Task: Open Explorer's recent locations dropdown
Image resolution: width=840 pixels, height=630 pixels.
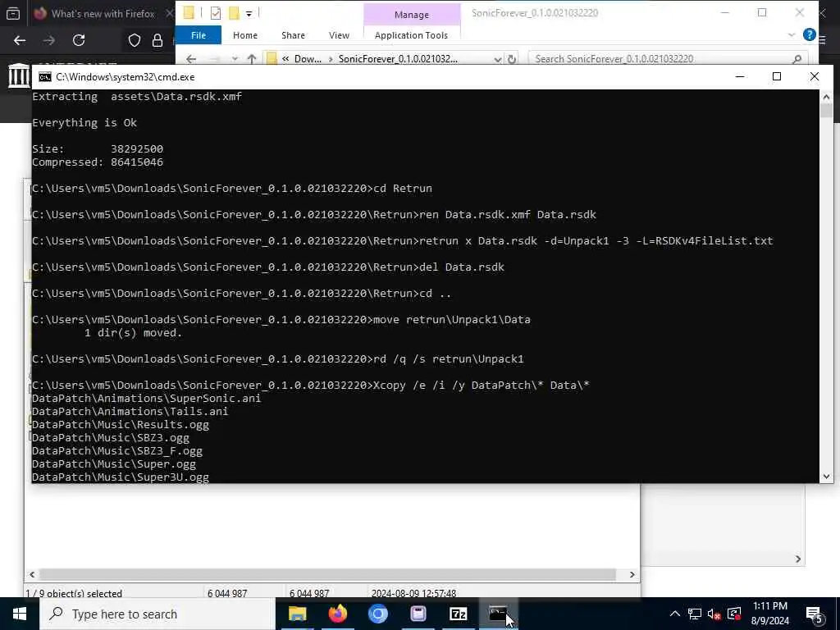Action: 235,59
